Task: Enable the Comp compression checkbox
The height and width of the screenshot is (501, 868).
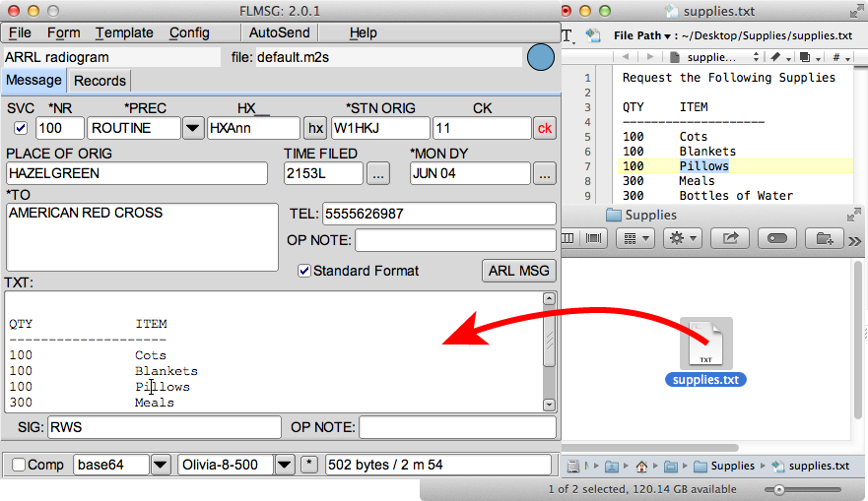Action: [x=19, y=465]
